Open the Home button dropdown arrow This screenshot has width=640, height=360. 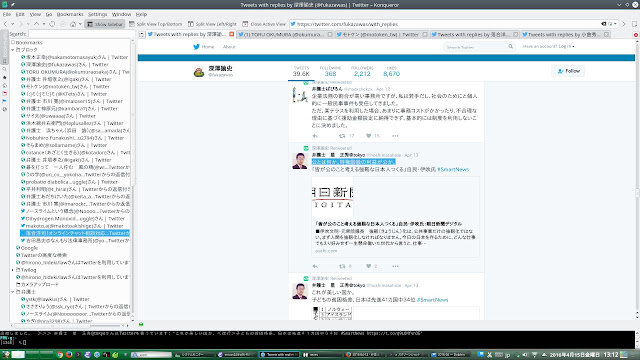tap(80, 24)
